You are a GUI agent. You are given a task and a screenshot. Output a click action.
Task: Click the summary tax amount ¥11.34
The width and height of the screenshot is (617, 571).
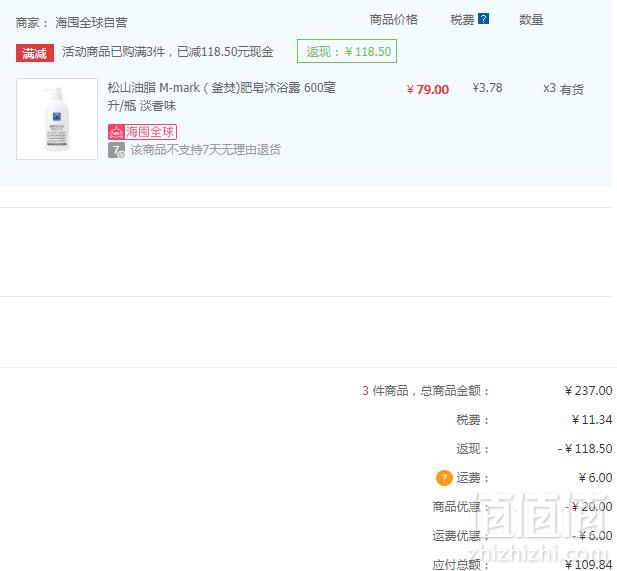pyautogui.click(x=592, y=419)
